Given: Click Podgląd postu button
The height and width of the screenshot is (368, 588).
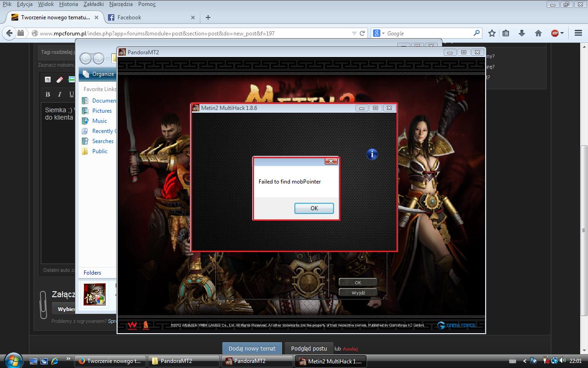Looking at the screenshot, I should coord(309,348).
